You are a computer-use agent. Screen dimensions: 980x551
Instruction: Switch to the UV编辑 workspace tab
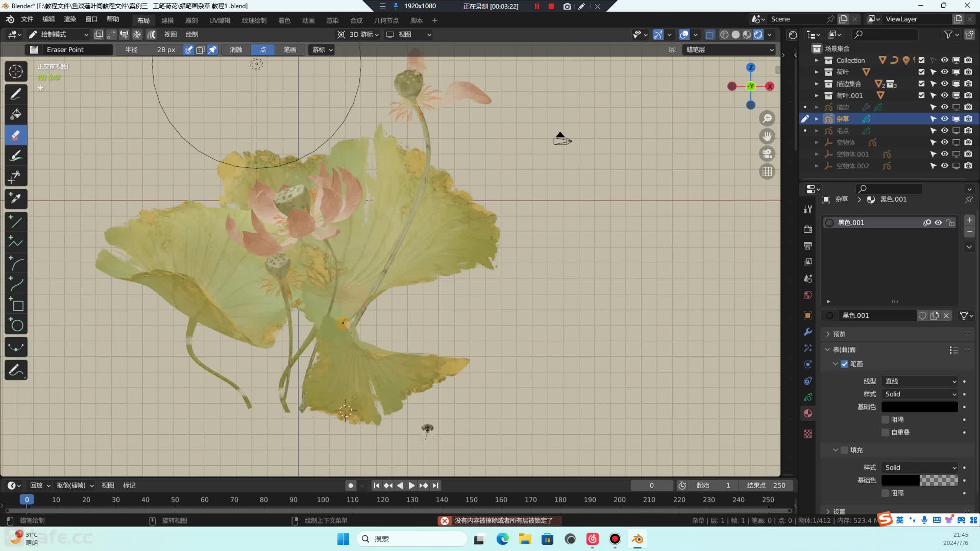[220, 20]
